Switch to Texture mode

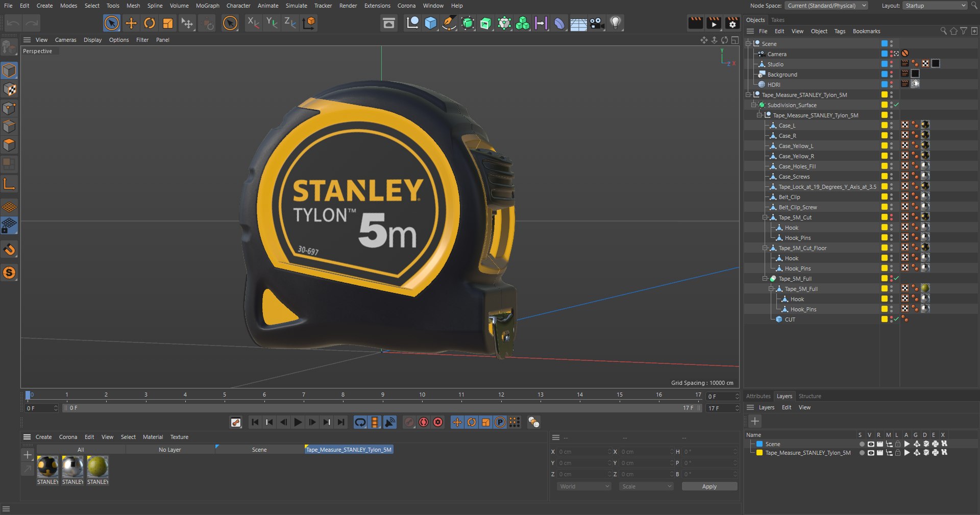click(9, 89)
